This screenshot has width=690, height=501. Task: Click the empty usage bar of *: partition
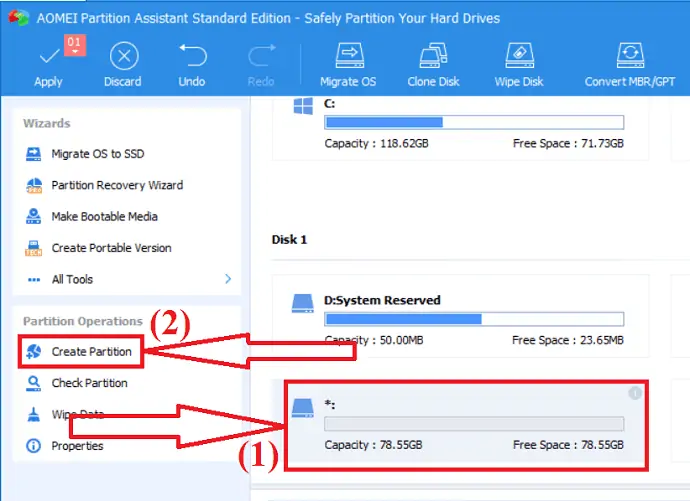click(x=474, y=424)
